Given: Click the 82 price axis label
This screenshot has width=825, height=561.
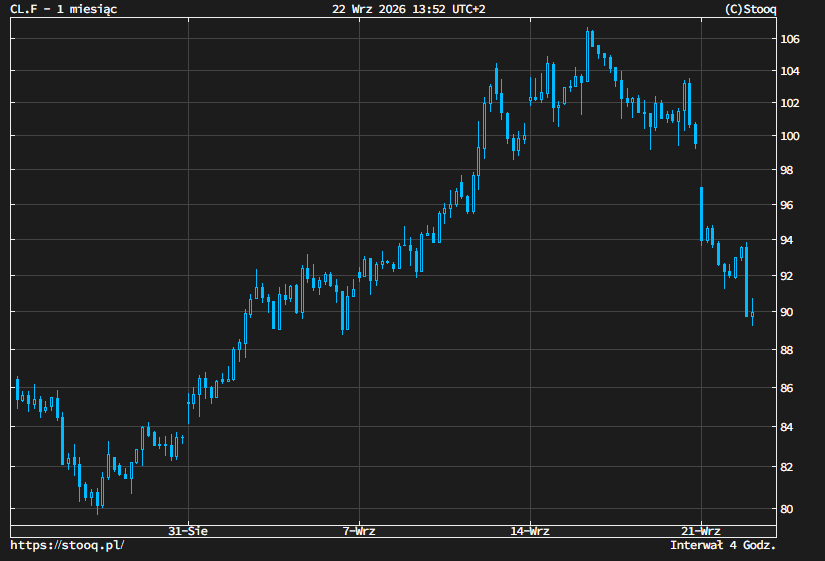Looking at the screenshot, I should pyautogui.click(x=787, y=467).
